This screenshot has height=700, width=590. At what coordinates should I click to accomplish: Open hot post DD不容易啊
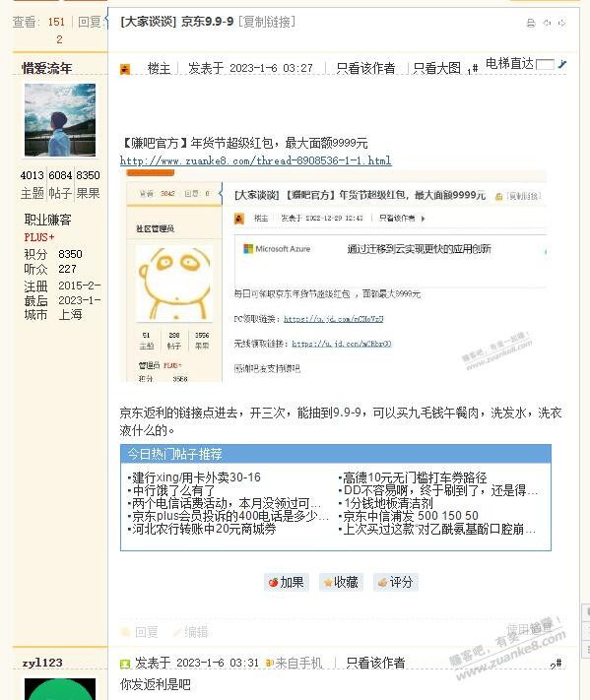pyautogui.click(x=440, y=490)
